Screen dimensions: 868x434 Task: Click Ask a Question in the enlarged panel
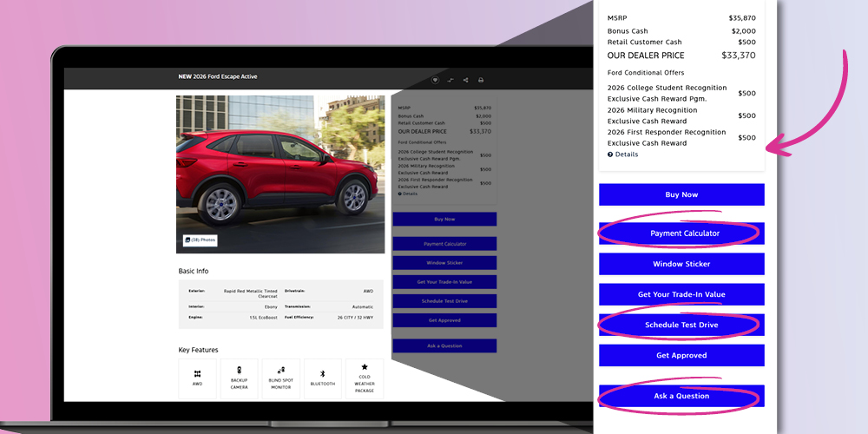[x=681, y=396]
